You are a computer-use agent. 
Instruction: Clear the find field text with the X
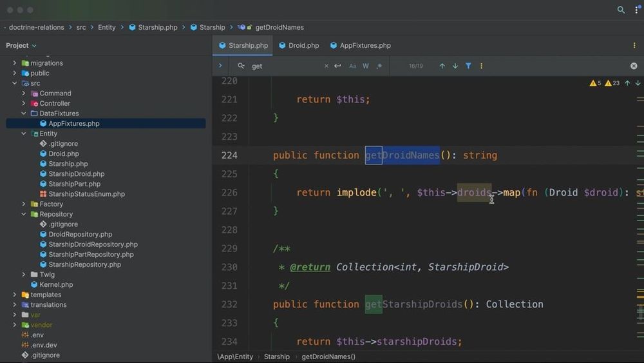tap(326, 66)
